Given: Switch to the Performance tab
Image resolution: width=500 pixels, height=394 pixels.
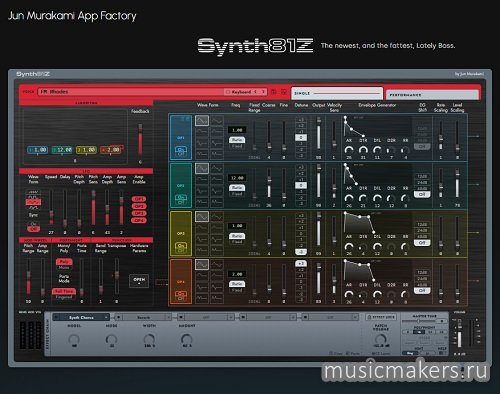Looking at the screenshot, I should click(432, 95).
